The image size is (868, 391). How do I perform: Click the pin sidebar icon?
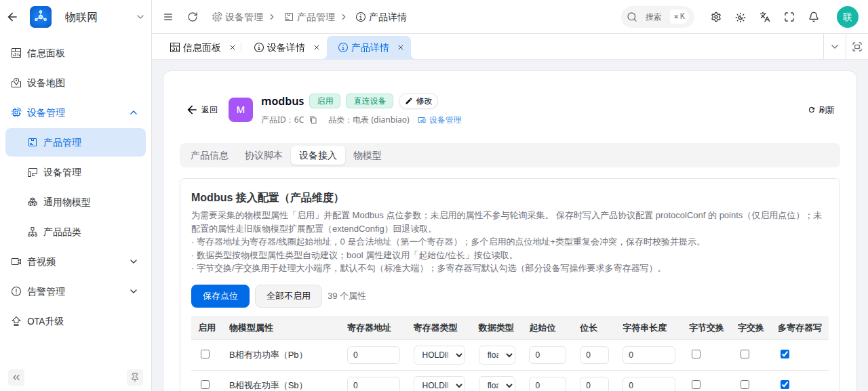point(135,377)
